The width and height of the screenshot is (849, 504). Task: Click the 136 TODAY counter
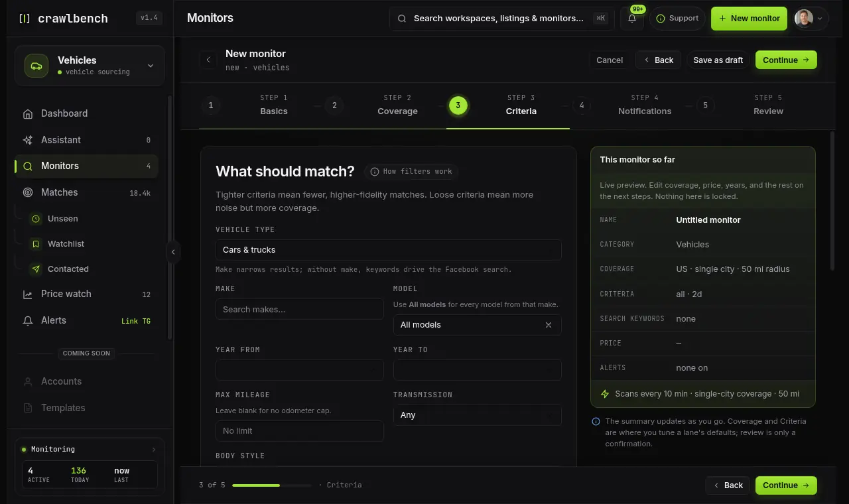(x=80, y=475)
